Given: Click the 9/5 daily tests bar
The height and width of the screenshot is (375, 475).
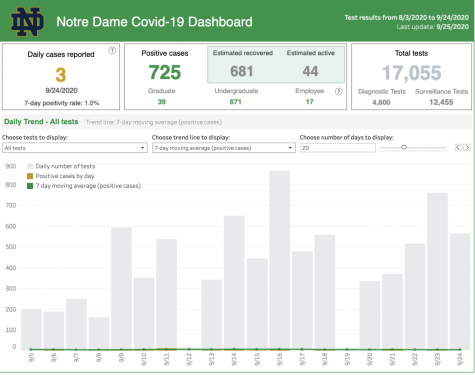Looking at the screenshot, I should click(31, 329).
